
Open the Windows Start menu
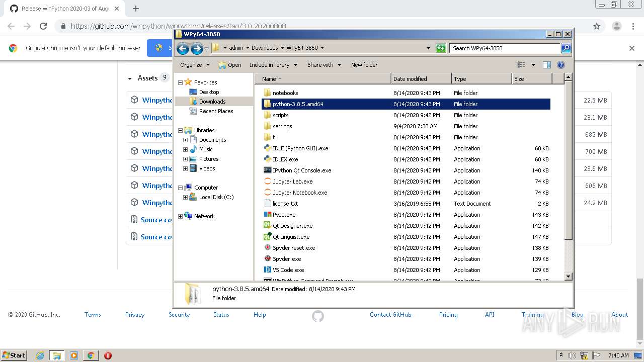point(14,355)
